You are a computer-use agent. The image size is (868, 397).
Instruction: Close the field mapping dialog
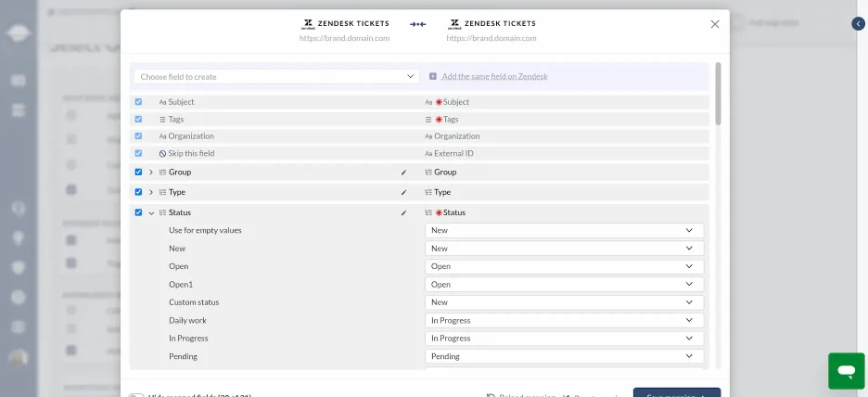[x=715, y=24]
